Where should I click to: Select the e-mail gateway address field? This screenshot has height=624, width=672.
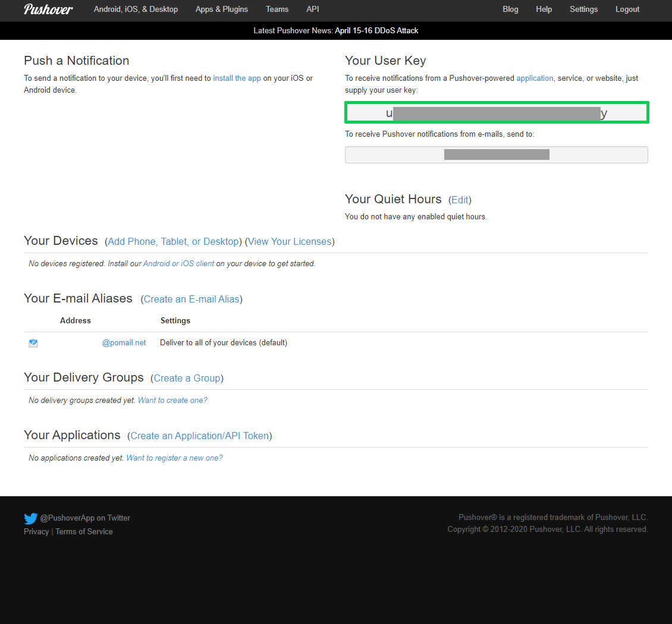point(497,155)
